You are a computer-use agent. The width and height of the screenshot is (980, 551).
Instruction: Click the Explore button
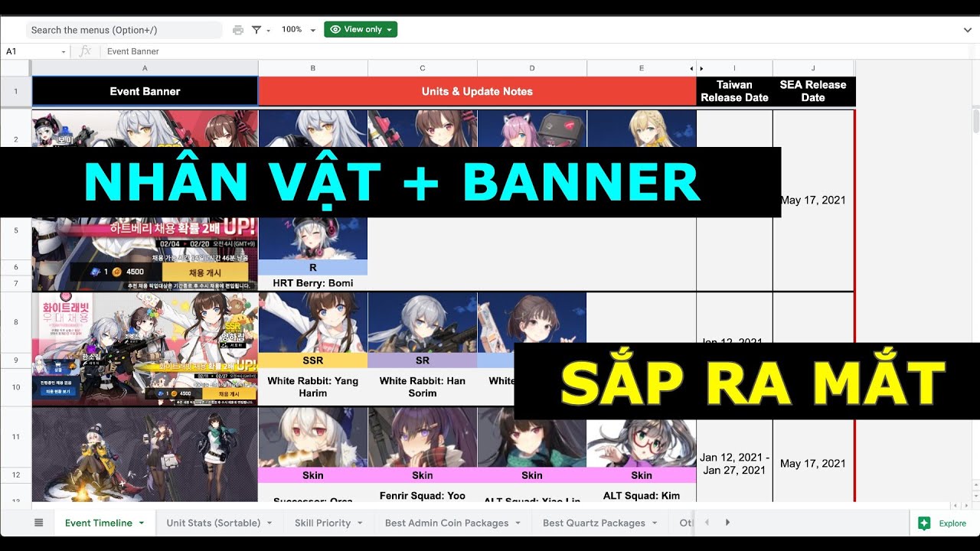click(x=943, y=523)
